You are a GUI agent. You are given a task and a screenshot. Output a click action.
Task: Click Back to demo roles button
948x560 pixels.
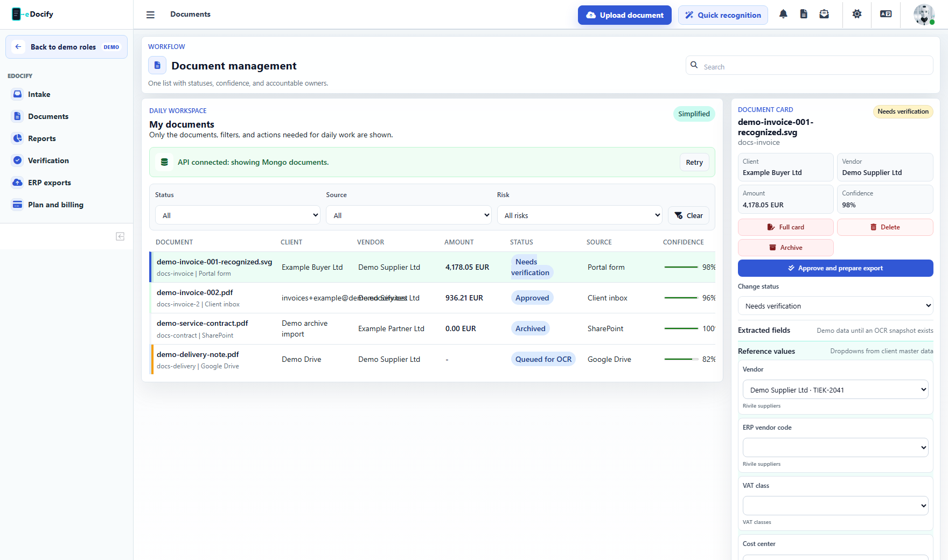pos(66,47)
